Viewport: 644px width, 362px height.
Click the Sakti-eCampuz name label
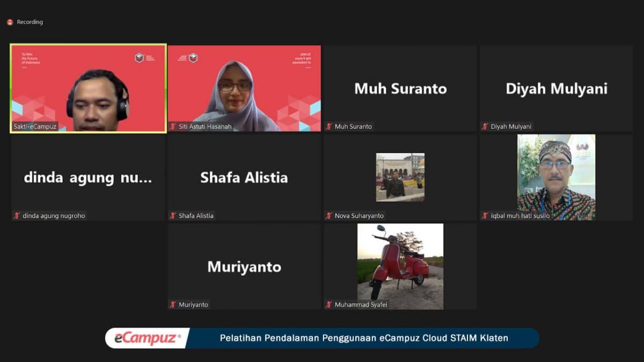(x=35, y=127)
